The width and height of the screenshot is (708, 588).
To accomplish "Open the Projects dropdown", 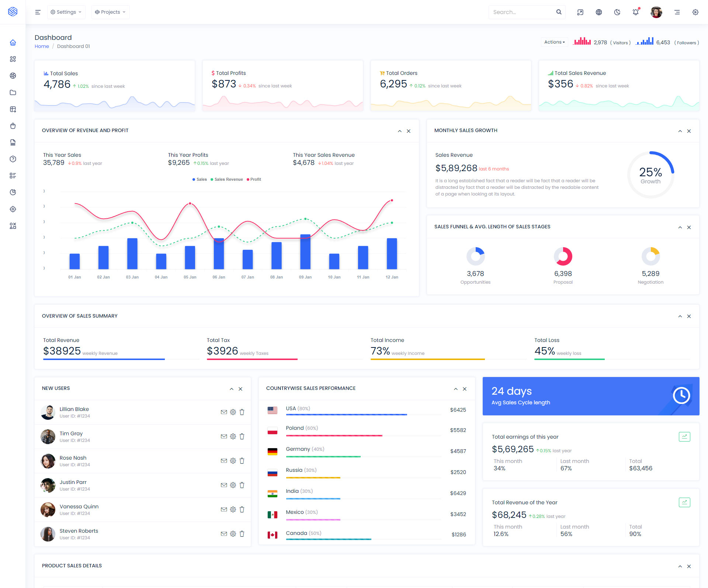I will click(x=110, y=12).
